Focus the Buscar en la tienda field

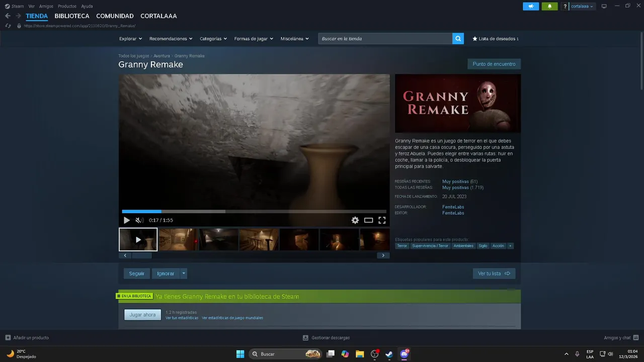pyautogui.click(x=385, y=39)
